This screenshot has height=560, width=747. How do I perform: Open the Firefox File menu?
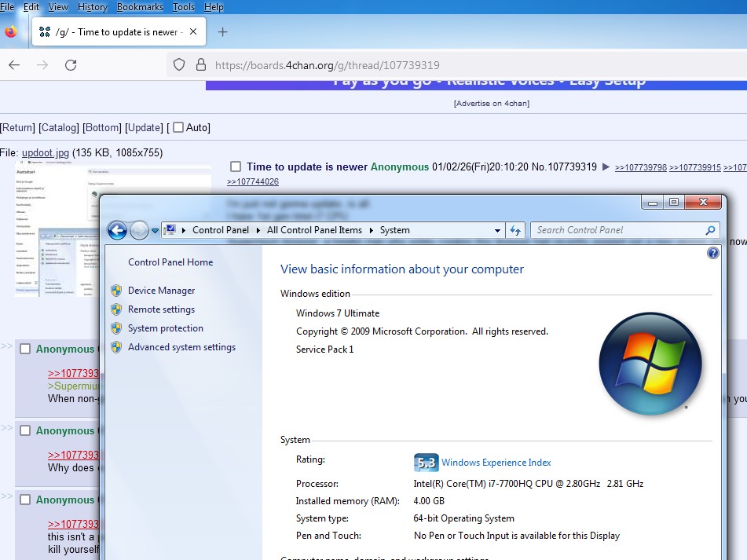coord(7,7)
